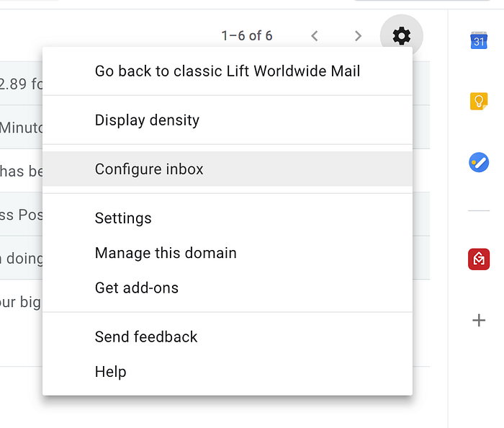Open Help from the menu
Viewport: 504px width, 428px height.
click(x=228, y=371)
